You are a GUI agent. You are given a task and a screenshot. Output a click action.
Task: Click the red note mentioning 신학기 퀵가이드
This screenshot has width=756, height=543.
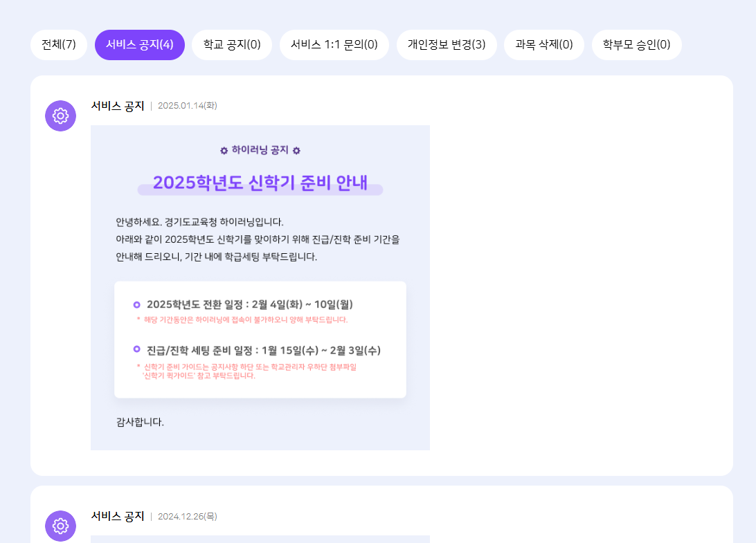[x=249, y=371]
